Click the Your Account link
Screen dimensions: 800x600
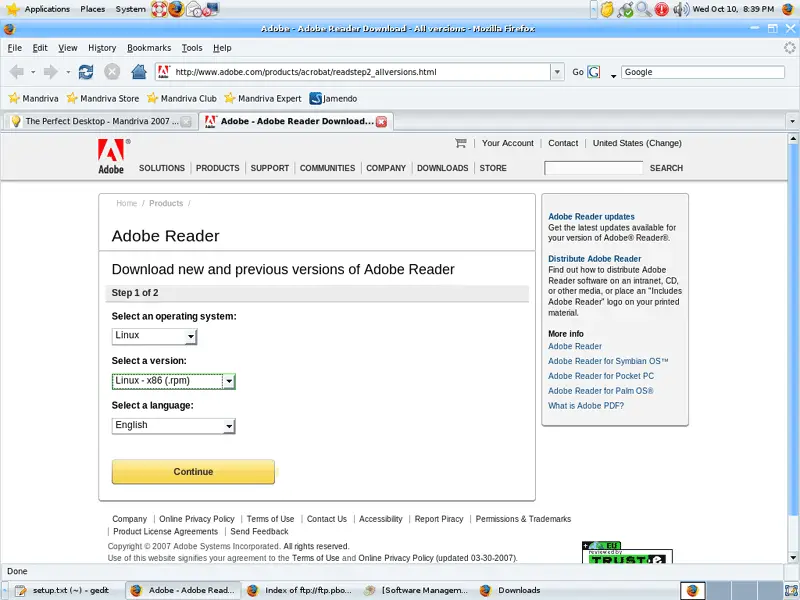[x=508, y=143]
